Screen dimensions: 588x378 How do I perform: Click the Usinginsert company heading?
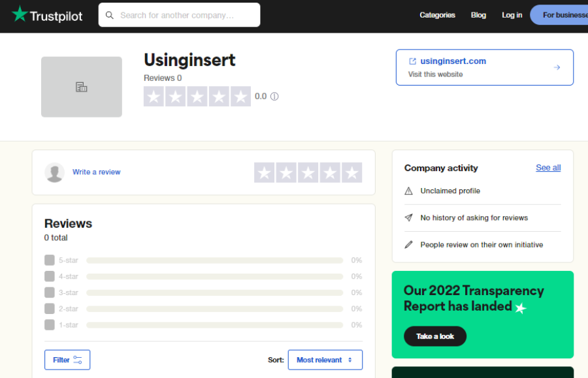click(189, 60)
